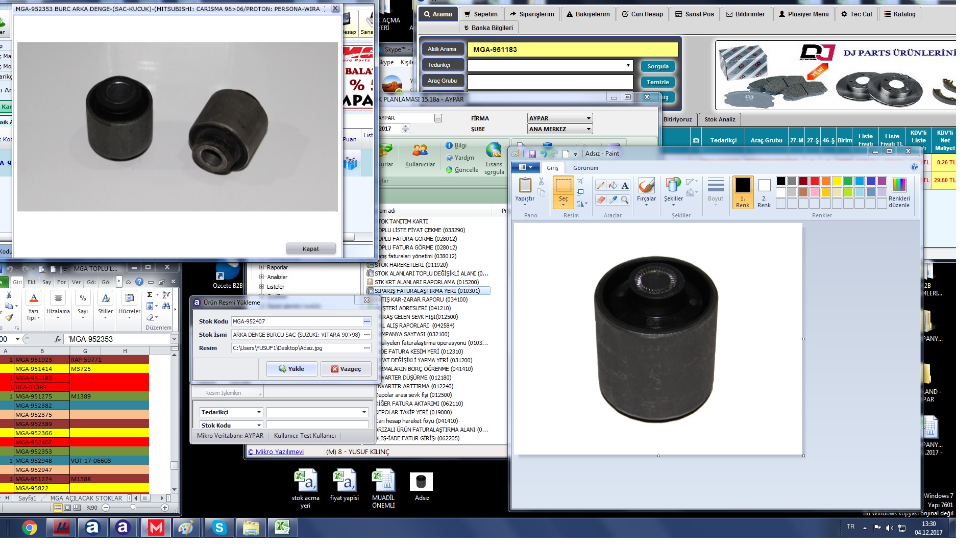Click the Yükle upload button

291,369
